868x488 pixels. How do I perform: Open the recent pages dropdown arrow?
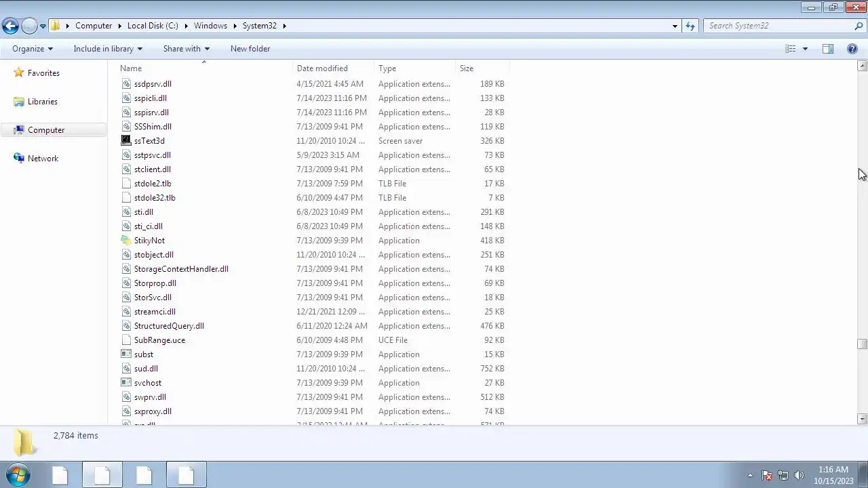tap(43, 26)
